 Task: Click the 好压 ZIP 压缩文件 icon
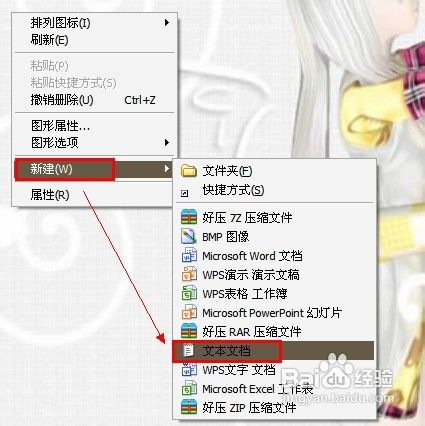[x=189, y=408]
